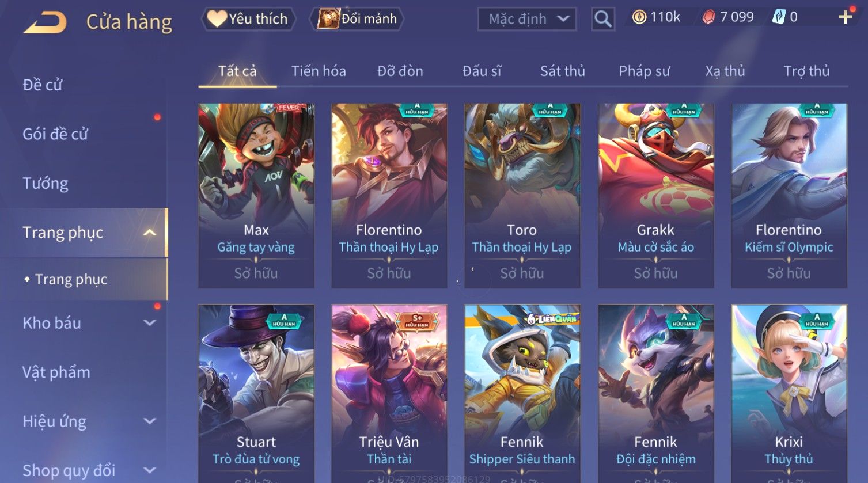
Task: Expand the Shop quy đổi section
Action: coord(149,470)
